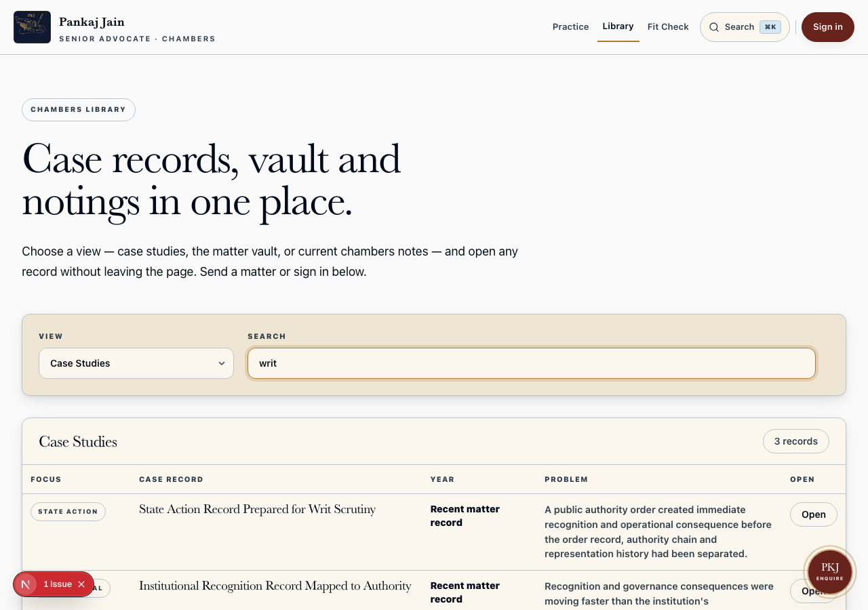Click the FOCUS column header
Screen dimensions: 868x610
[46, 479]
